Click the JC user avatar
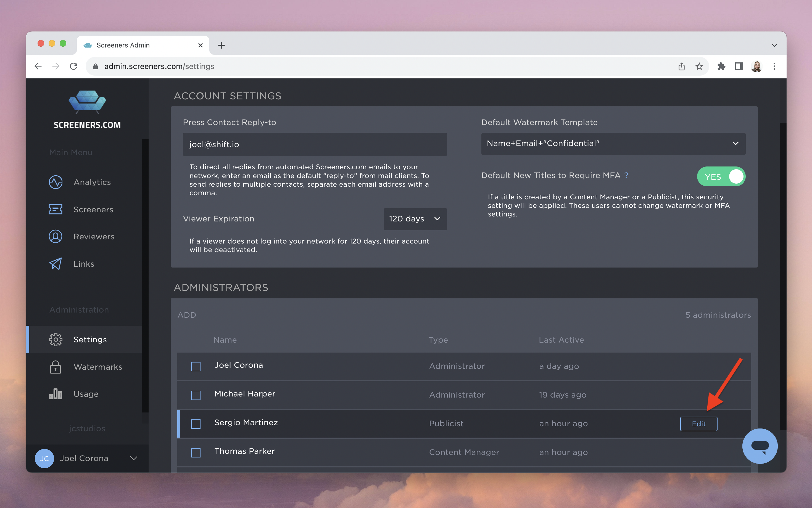 44,458
